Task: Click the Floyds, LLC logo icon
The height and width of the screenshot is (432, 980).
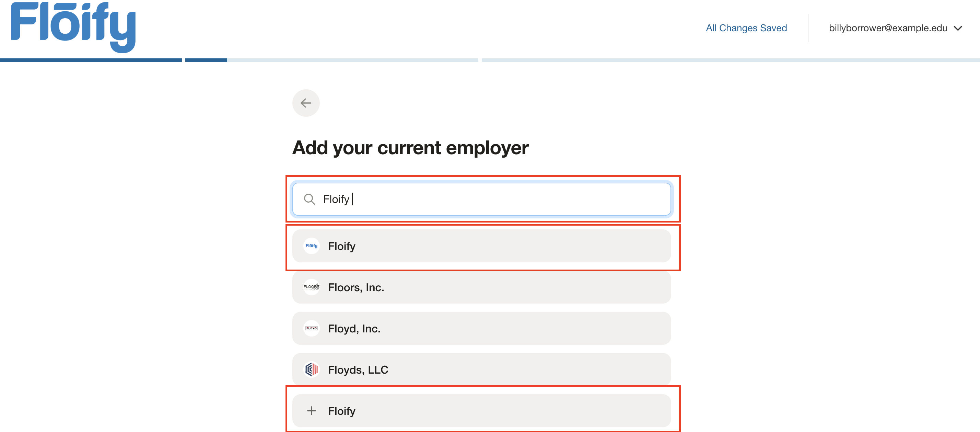Action: pyautogui.click(x=311, y=369)
